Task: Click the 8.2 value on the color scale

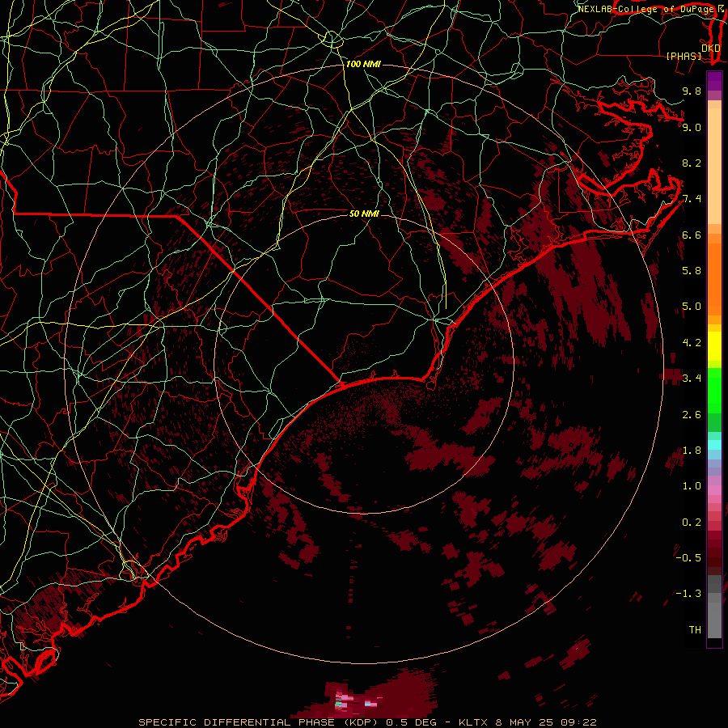Action: (x=692, y=163)
